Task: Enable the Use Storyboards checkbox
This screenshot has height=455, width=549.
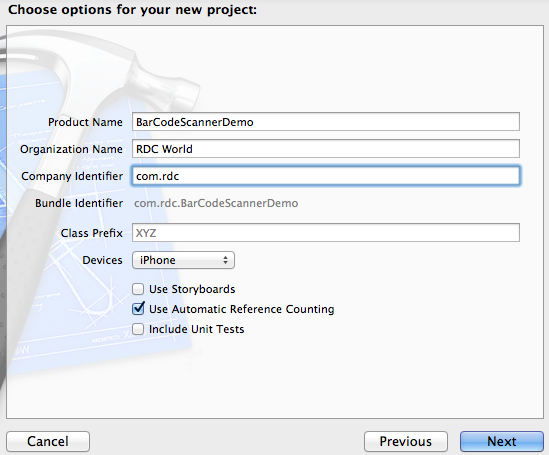Action: pyautogui.click(x=138, y=289)
